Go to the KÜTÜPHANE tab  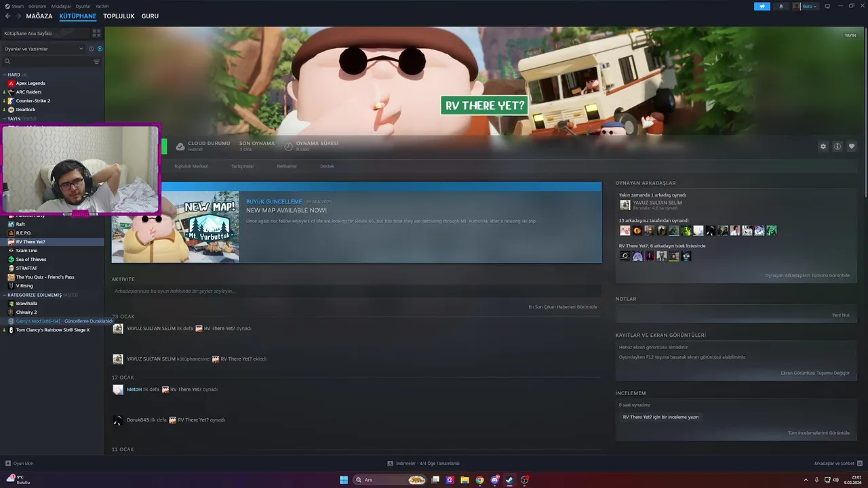click(78, 16)
